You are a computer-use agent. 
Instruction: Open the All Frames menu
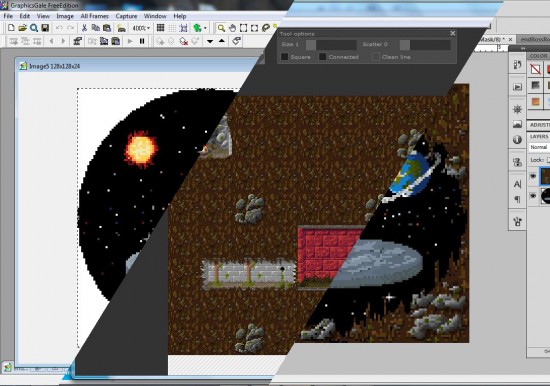pos(94,16)
